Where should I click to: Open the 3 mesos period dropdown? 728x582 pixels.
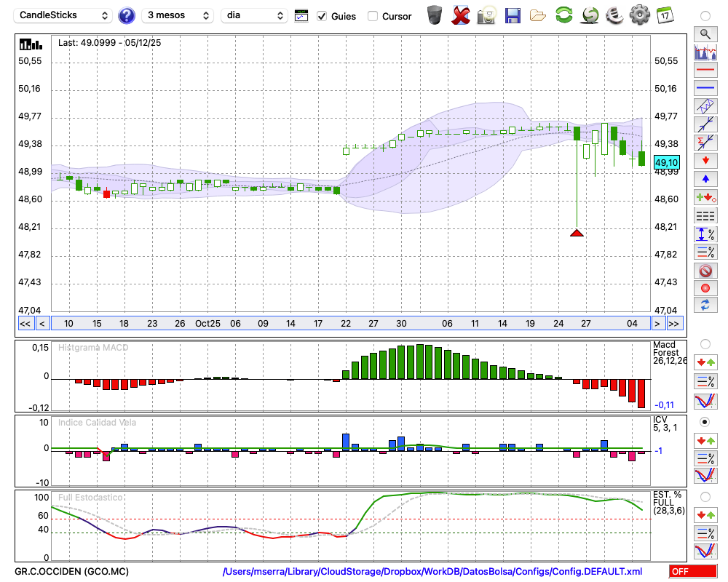177,15
